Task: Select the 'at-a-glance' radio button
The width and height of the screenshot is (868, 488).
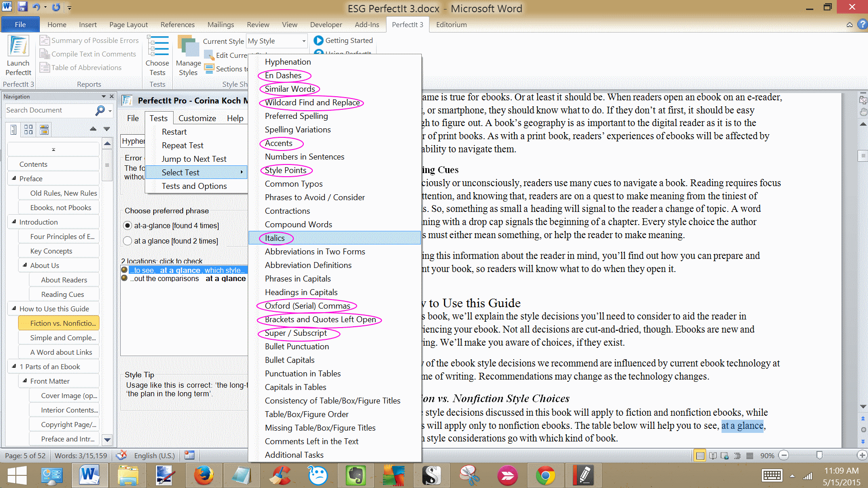Action: click(x=127, y=225)
